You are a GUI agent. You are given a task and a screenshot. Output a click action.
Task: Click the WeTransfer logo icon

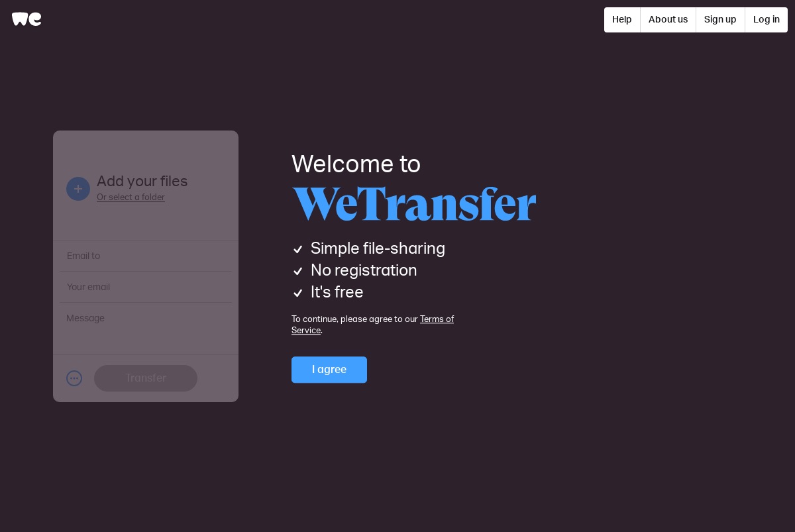[26, 19]
